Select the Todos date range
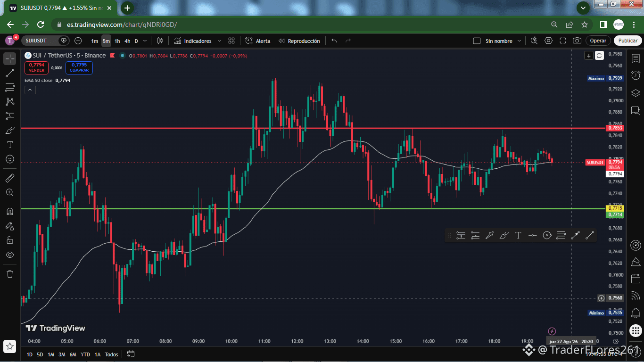Viewport: 644px width, 362px height. [111, 354]
